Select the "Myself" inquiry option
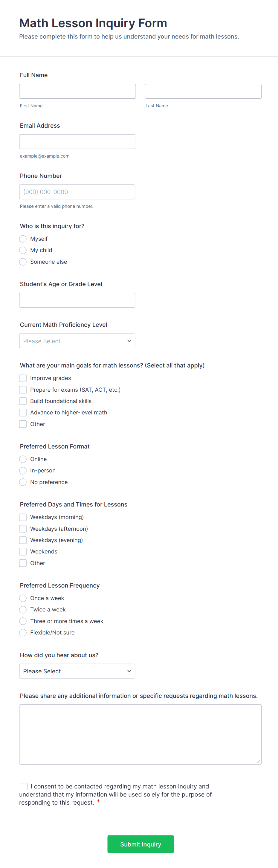 click(x=23, y=239)
